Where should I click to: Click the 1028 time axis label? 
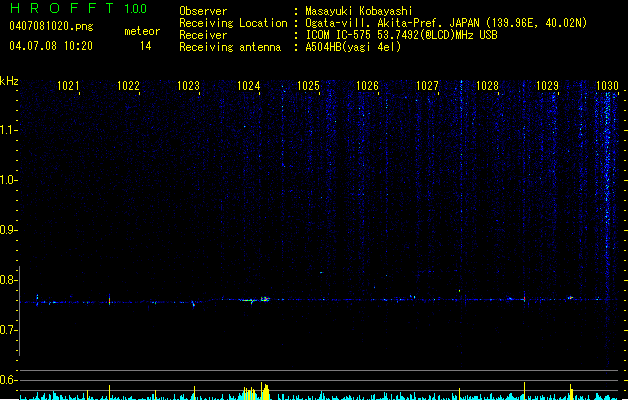tap(487, 85)
